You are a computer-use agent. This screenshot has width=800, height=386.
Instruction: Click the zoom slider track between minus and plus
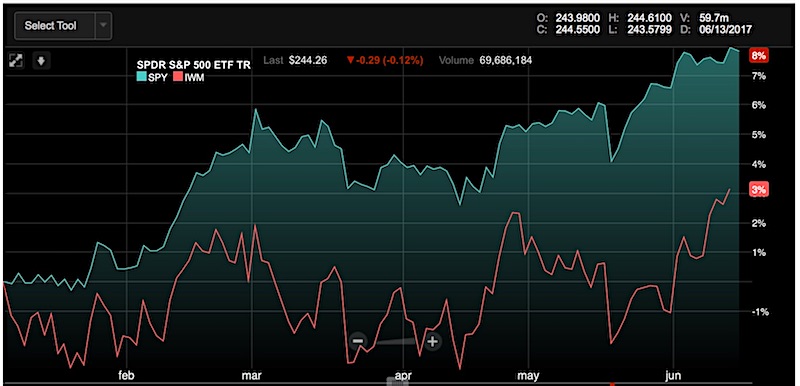pos(395,341)
